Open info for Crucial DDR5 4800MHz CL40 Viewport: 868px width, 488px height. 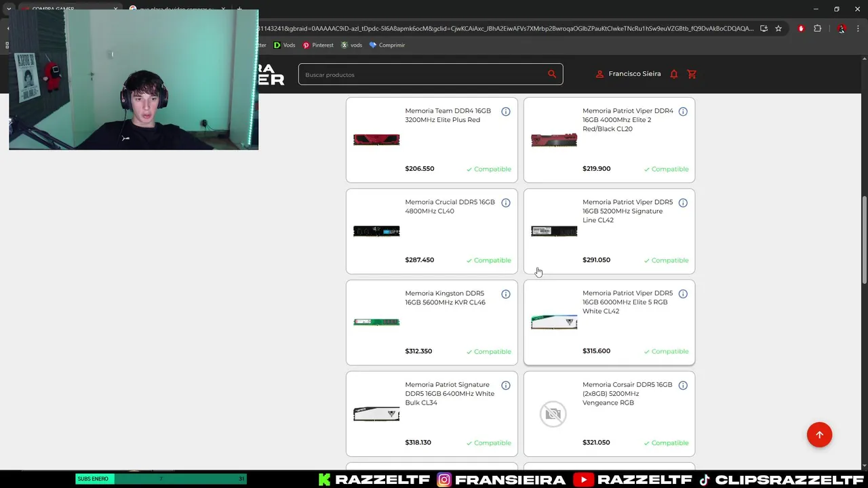[x=506, y=203]
